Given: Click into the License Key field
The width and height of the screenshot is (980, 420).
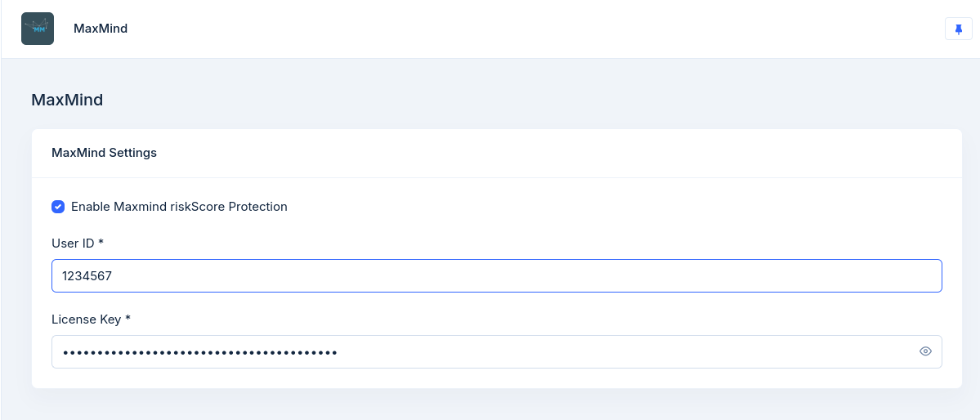Looking at the screenshot, I should click(x=572, y=351).
